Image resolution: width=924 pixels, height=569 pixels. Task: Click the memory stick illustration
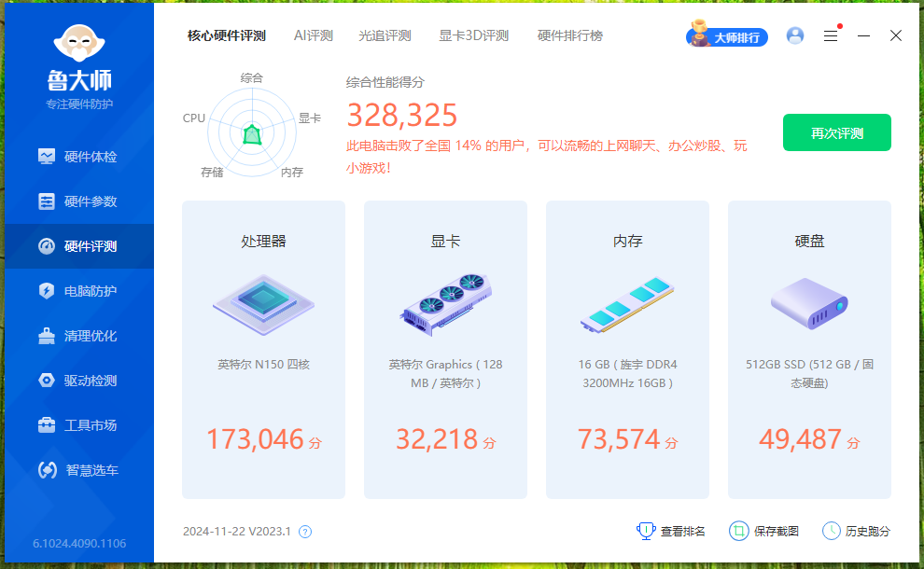[x=627, y=304]
